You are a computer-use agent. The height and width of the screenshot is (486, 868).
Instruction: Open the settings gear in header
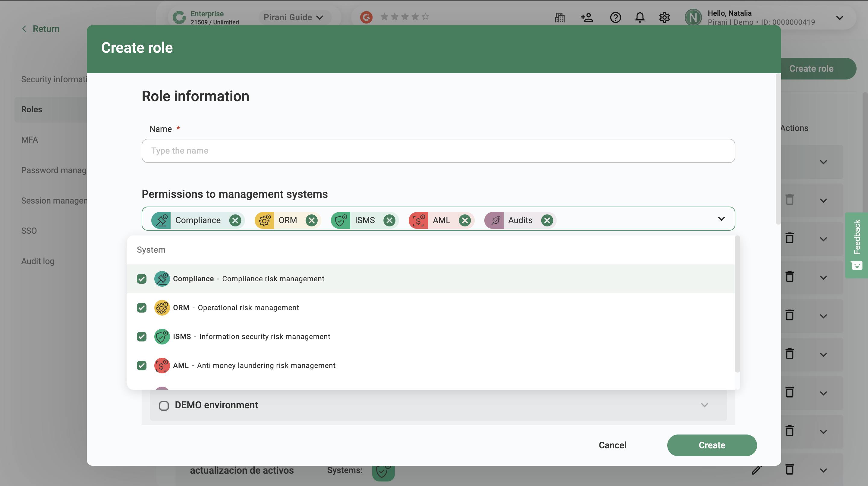tap(664, 17)
